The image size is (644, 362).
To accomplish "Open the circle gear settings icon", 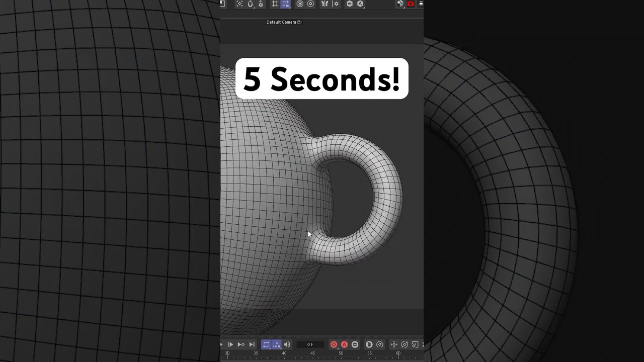I will point(310,4).
